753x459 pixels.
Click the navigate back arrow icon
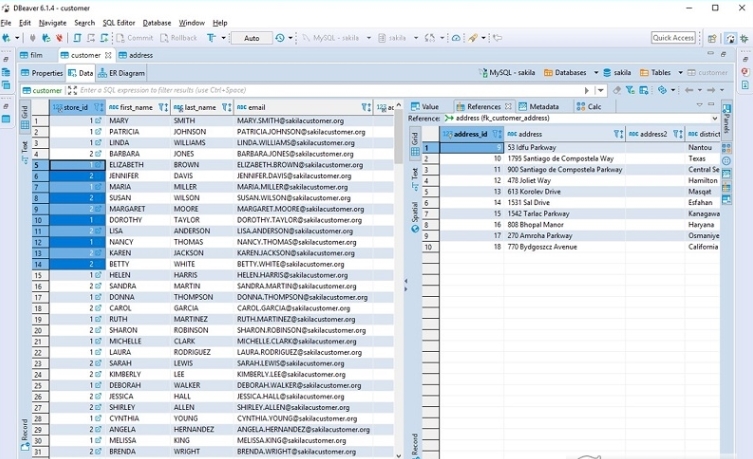pos(689,90)
